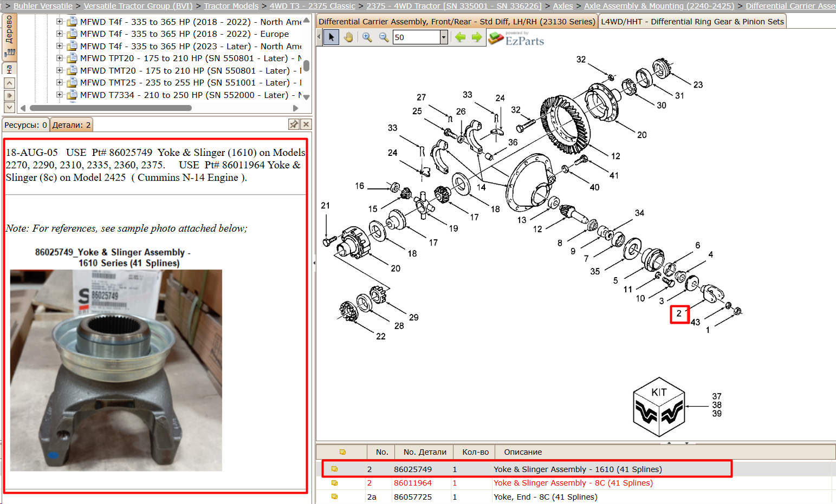This screenshot has width=836, height=504.
Task: Click the EzParts logo
Action: tap(516, 38)
